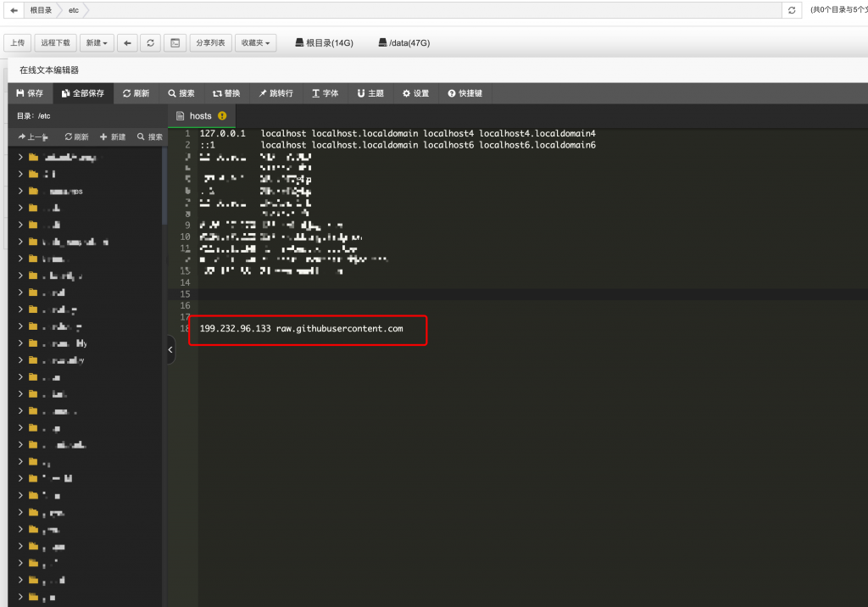Open the 字体 (Font) settings
Image resolution: width=868 pixels, height=607 pixels.
[x=325, y=93]
